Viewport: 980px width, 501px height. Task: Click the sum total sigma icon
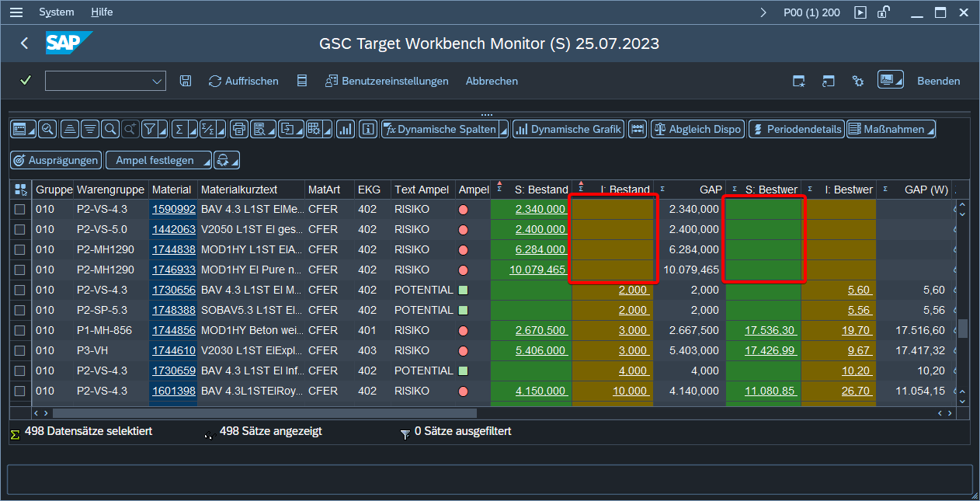click(x=179, y=130)
